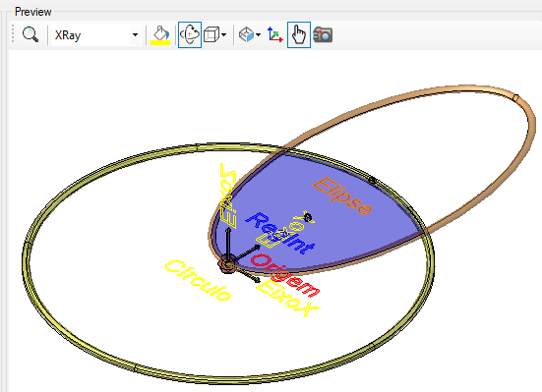Toggle the hand pointer selection tool
Image resolution: width=542 pixels, height=392 pixels.
click(299, 34)
